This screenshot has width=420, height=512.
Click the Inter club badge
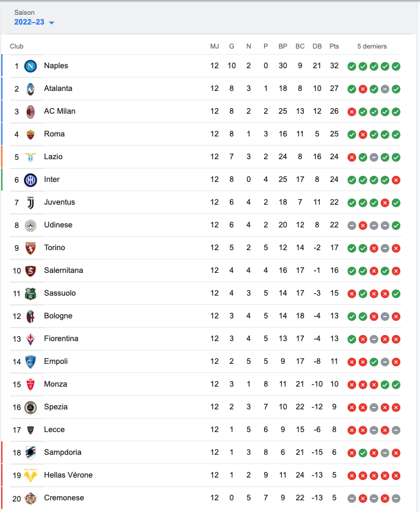point(31,179)
